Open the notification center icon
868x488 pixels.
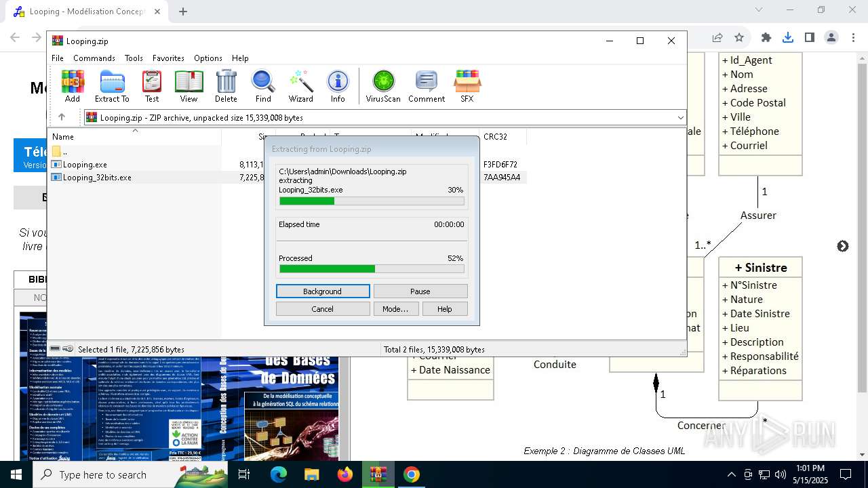click(x=846, y=474)
